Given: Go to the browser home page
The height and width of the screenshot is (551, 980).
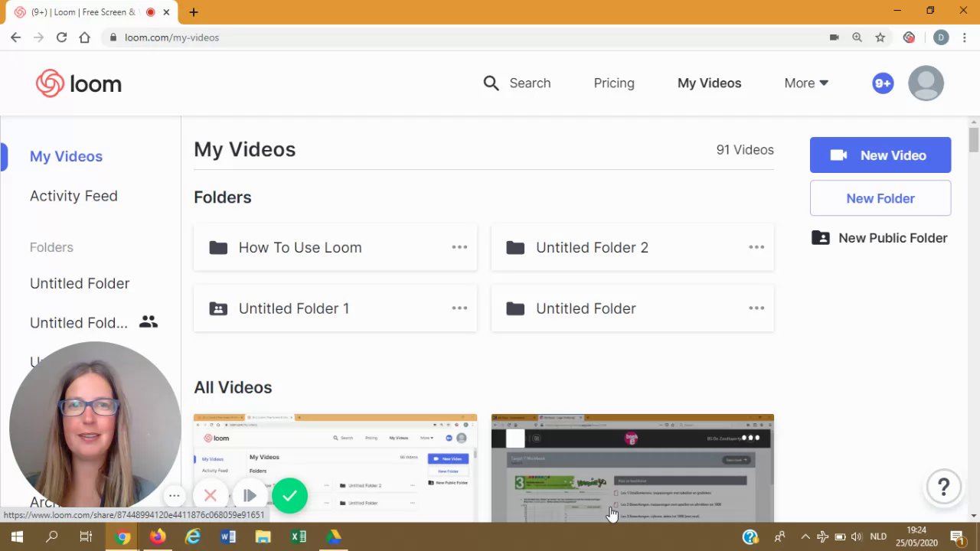Looking at the screenshot, I should [x=84, y=37].
